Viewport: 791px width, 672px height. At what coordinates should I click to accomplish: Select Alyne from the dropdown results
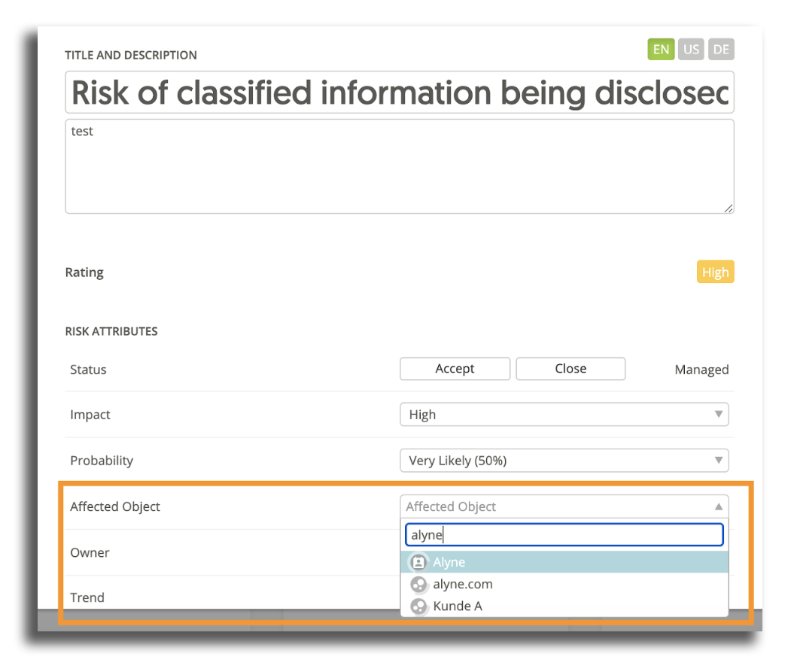point(564,562)
